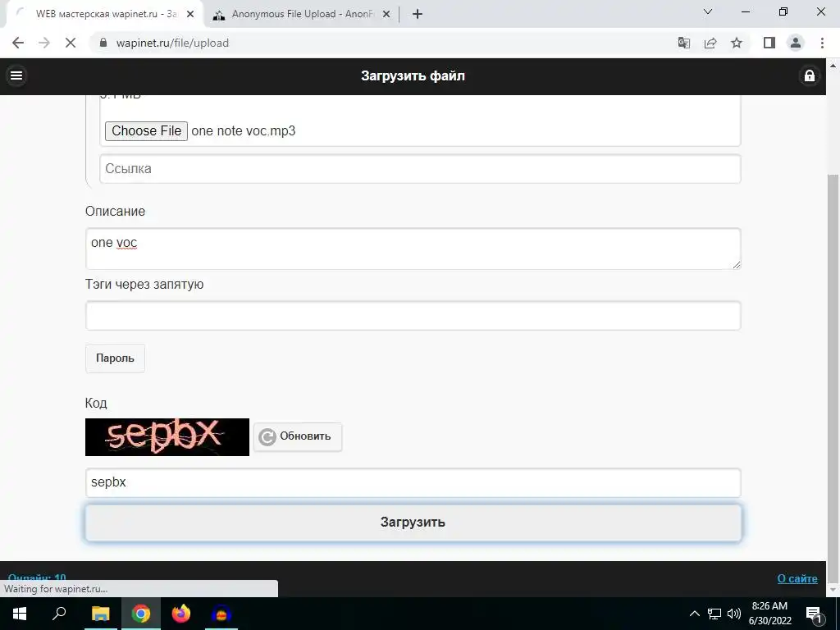Select the WEB мастерская wapinet.ru tab

click(104, 14)
